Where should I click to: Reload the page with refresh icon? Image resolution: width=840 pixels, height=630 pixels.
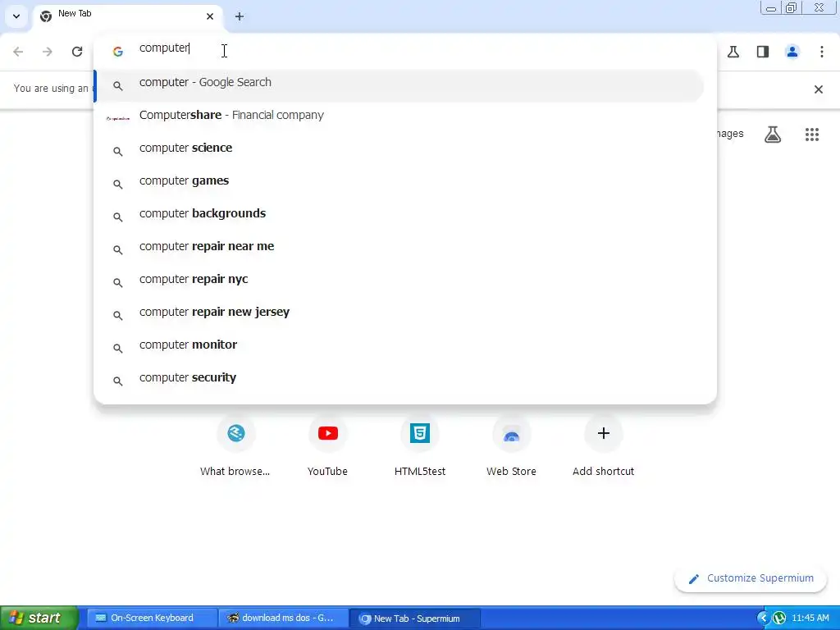[x=77, y=52]
